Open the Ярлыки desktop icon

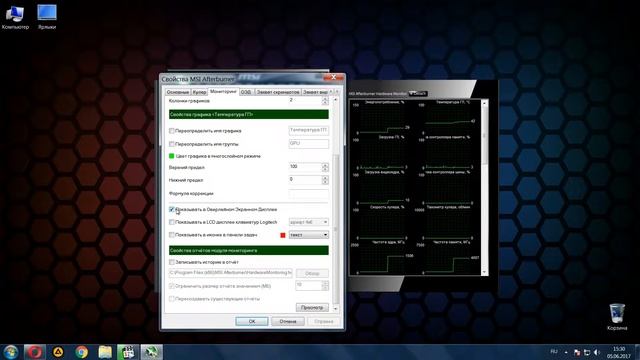[47, 17]
